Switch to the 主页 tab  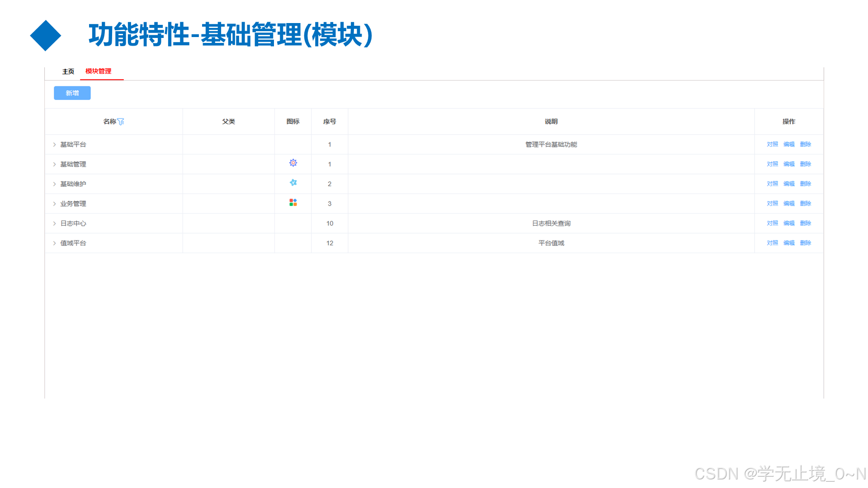coord(67,71)
